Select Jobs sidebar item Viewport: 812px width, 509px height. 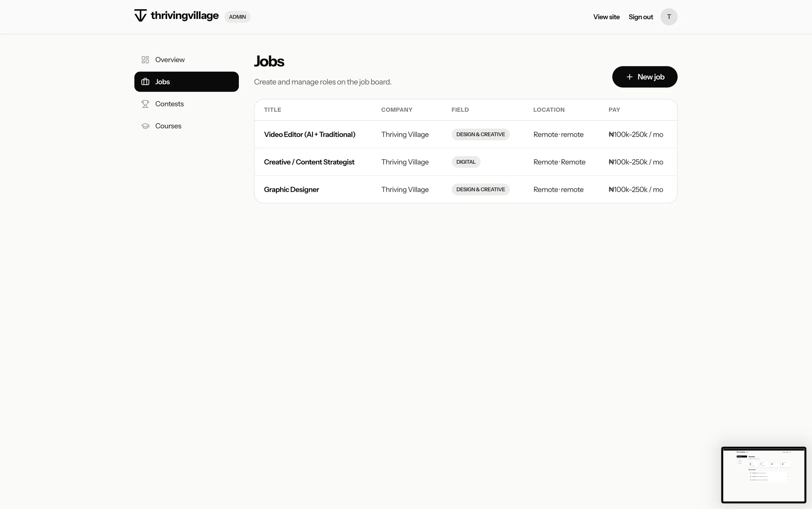186,82
